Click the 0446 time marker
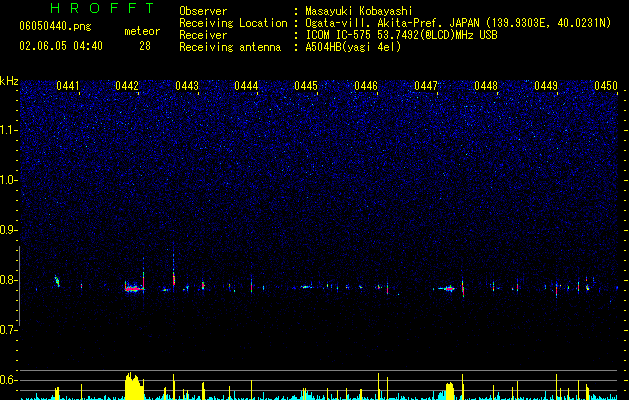 pyautogui.click(x=366, y=86)
